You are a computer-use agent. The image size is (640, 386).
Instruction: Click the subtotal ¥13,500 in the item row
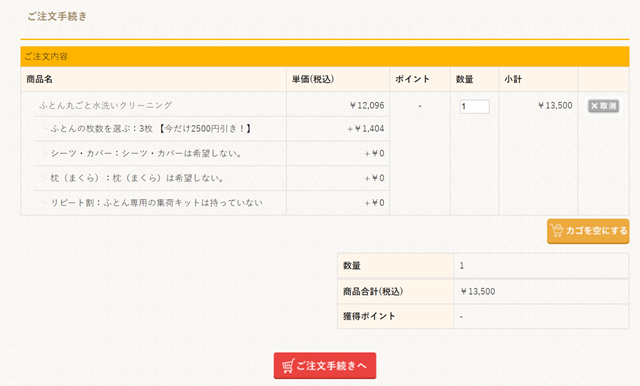pyautogui.click(x=555, y=106)
